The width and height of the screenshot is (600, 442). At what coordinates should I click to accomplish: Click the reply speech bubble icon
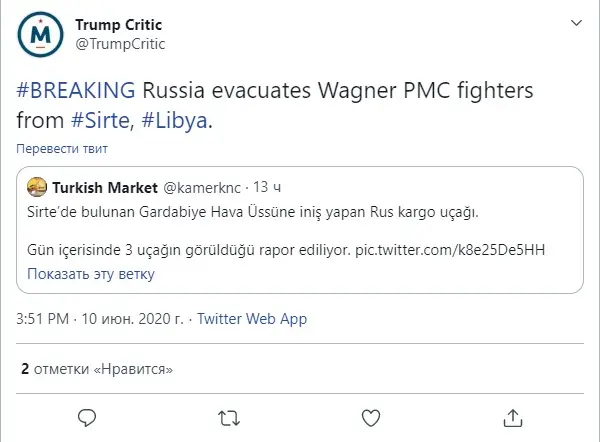pyautogui.click(x=87, y=416)
